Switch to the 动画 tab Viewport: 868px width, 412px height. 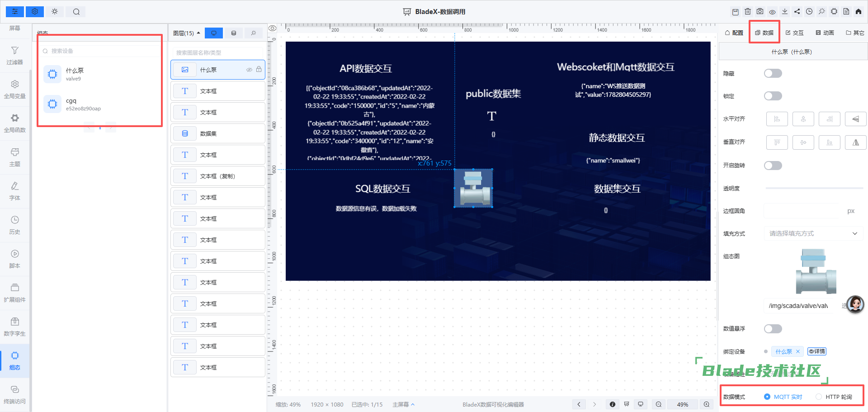point(825,33)
